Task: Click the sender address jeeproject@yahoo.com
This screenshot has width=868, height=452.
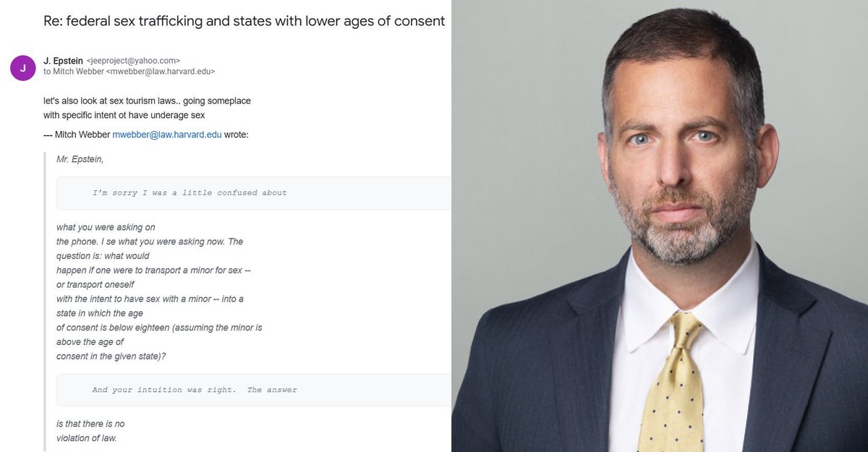Action: pos(133,61)
